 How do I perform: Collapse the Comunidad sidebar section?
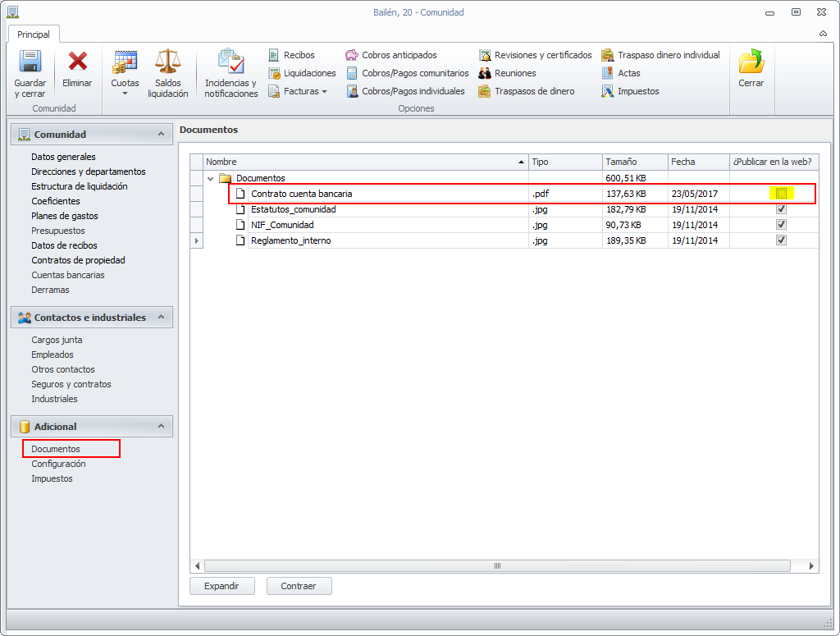coord(162,134)
